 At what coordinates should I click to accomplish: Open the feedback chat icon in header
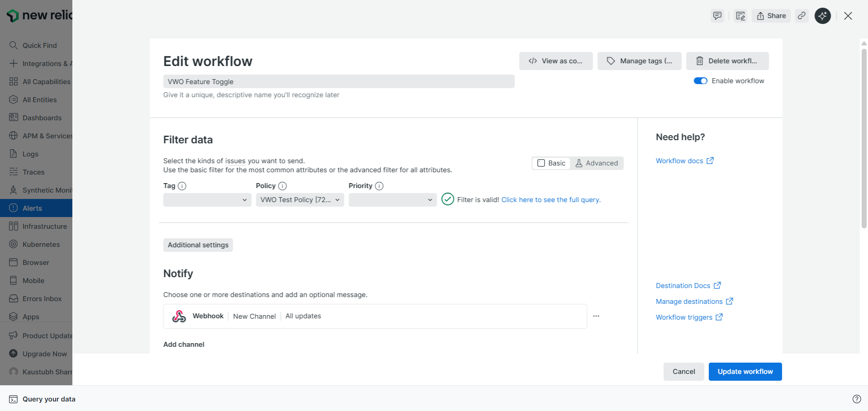pos(717,16)
